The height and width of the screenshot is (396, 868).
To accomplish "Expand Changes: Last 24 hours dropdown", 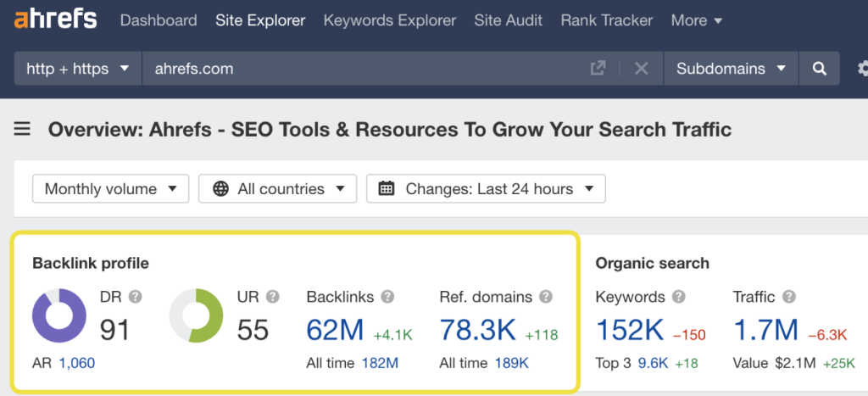I will [486, 189].
